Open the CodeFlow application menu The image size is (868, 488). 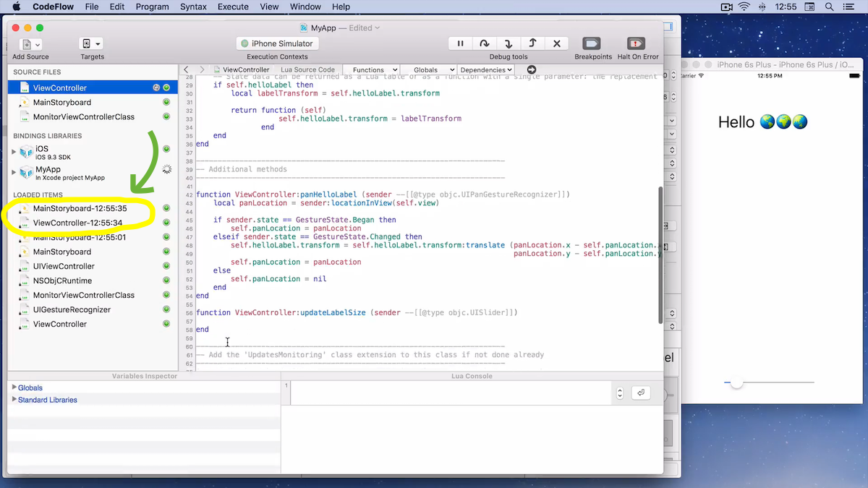click(52, 7)
